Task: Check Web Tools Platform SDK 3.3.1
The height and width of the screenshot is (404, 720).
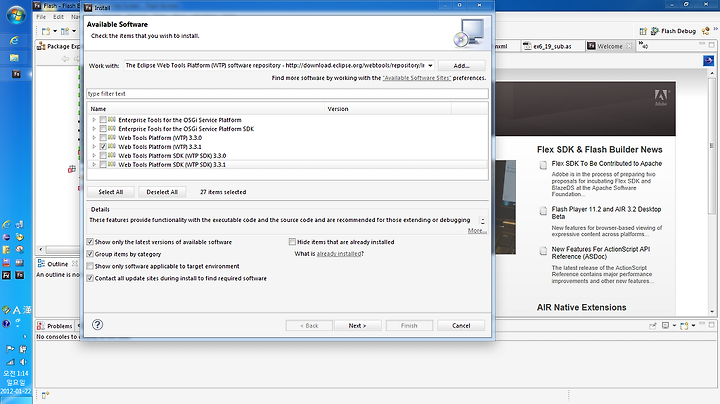Action: (103, 164)
